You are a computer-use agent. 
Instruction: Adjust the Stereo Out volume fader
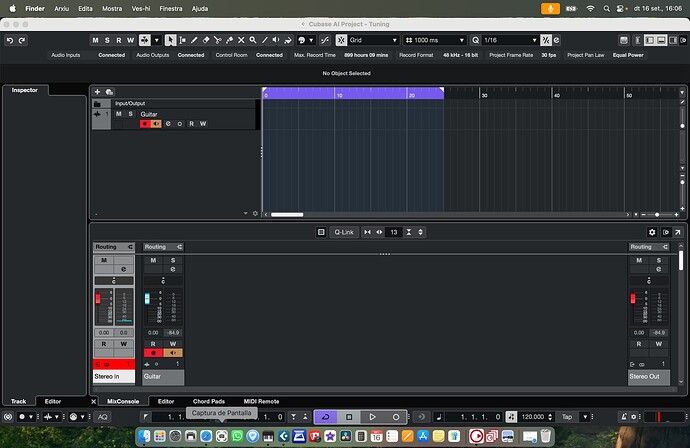click(633, 298)
